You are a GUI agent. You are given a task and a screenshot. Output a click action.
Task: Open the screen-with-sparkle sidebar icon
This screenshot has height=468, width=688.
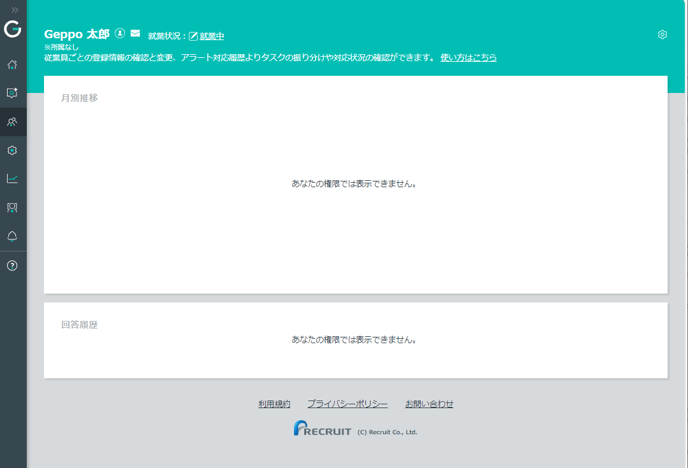12,93
